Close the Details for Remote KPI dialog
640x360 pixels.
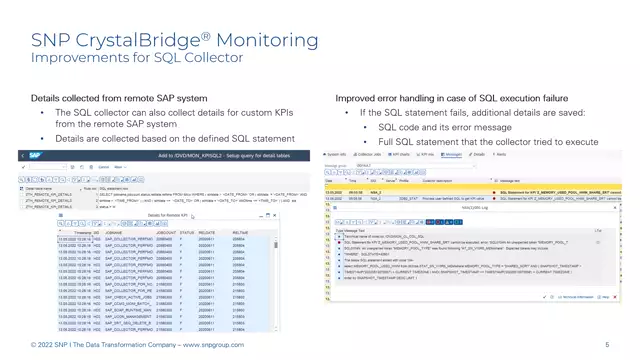coord(275,215)
